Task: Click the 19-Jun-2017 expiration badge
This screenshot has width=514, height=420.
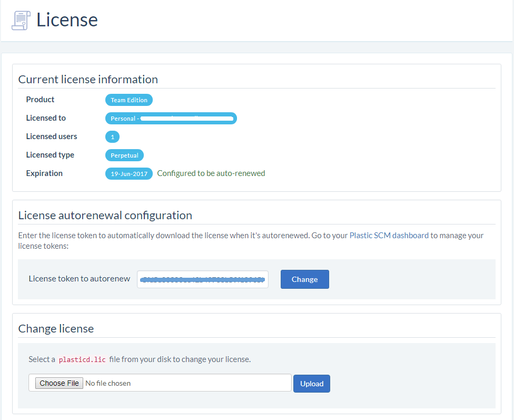Action: point(129,173)
